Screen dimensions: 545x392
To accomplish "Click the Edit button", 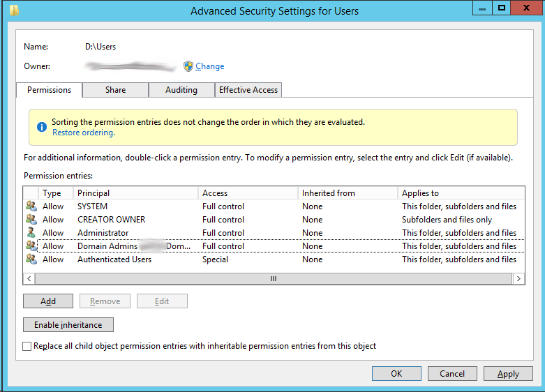I will coord(162,301).
